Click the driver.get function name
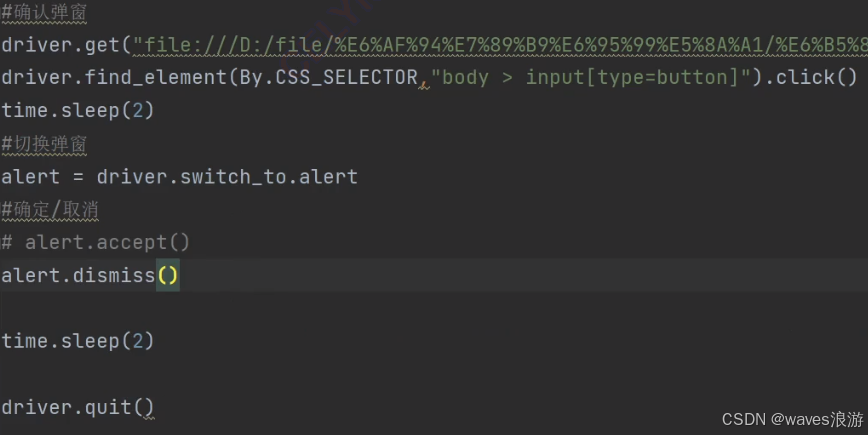 pos(60,45)
